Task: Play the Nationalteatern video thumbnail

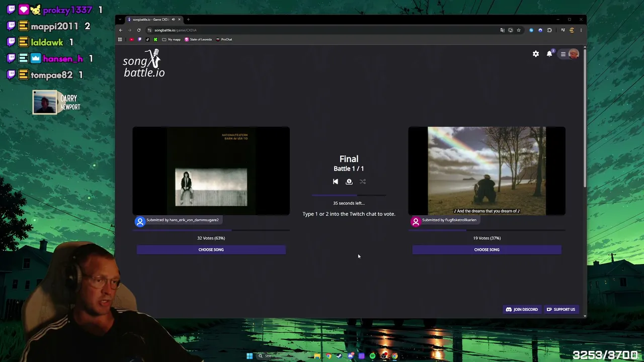Action: (x=211, y=171)
